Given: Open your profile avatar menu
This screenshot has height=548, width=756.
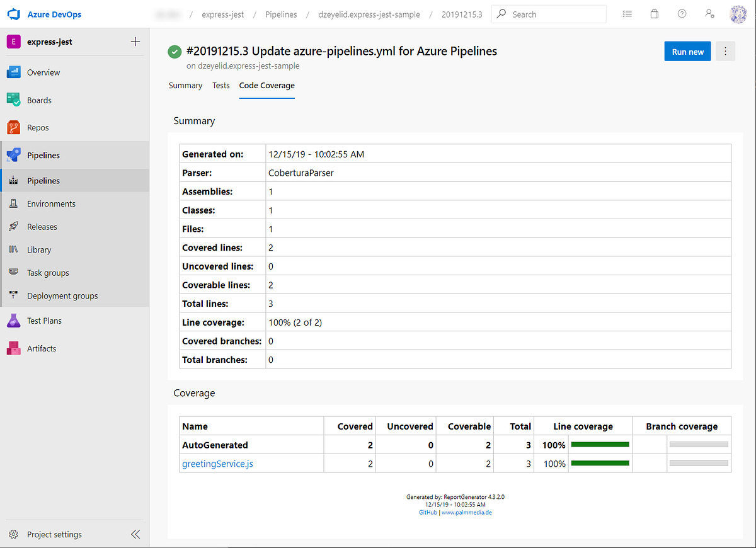Looking at the screenshot, I should pos(738,14).
